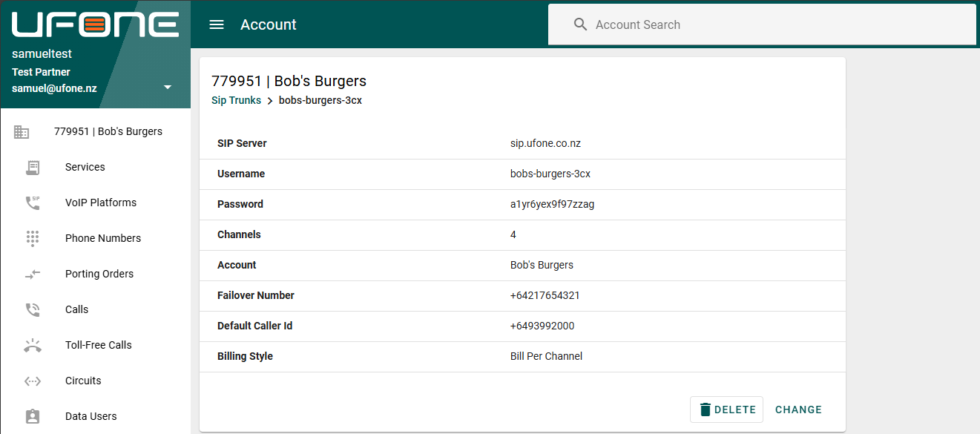Open the 779951 | Bob's Burgers sidebar item
The width and height of the screenshot is (980, 434).
click(96, 131)
